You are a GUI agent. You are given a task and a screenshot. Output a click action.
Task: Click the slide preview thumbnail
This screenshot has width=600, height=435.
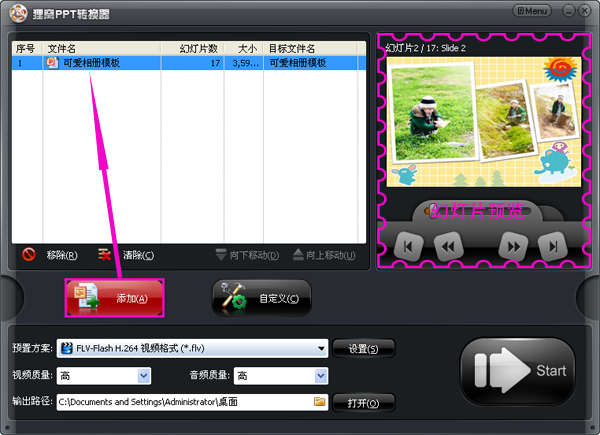(x=484, y=122)
